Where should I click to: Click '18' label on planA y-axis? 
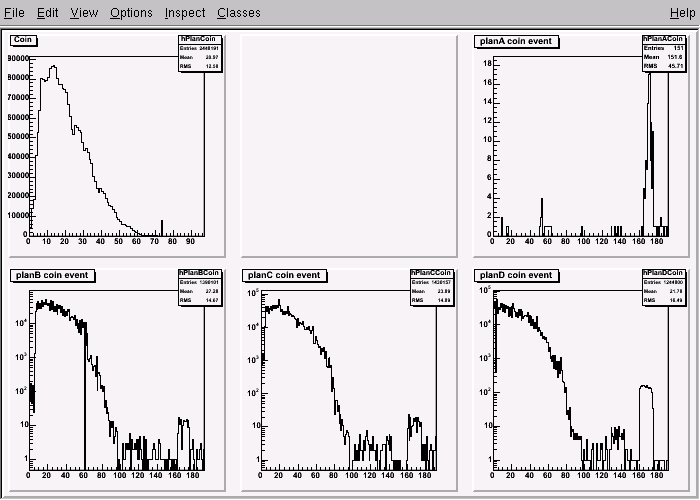pyautogui.click(x=487, y=64)
